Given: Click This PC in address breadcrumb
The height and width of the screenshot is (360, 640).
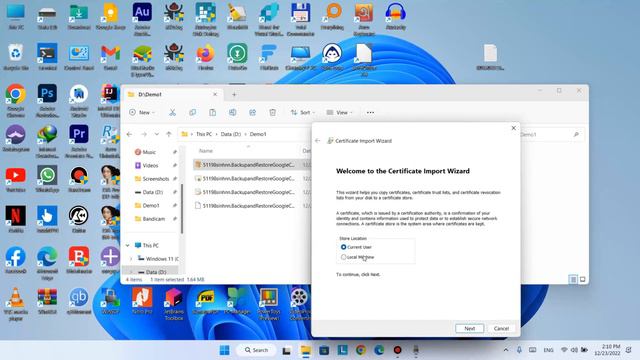Looking at the screenshot, I should pos(204,134).
